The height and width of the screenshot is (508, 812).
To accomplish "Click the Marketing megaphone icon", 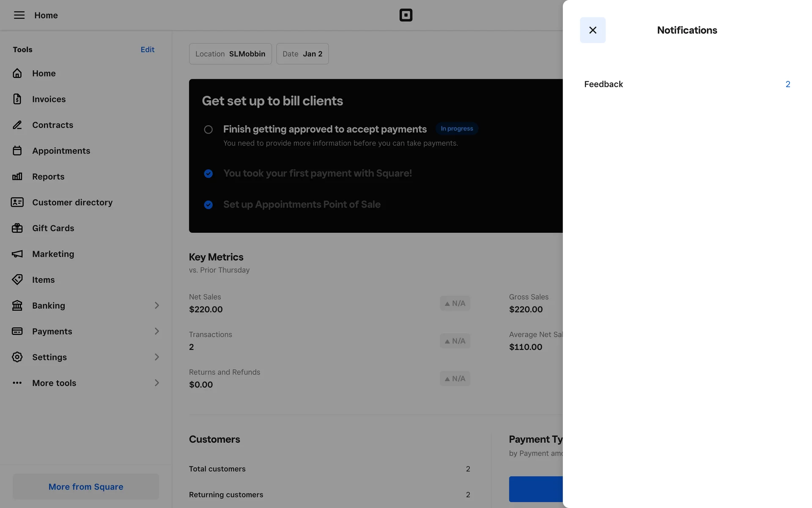I will click(x=17, y=254).
